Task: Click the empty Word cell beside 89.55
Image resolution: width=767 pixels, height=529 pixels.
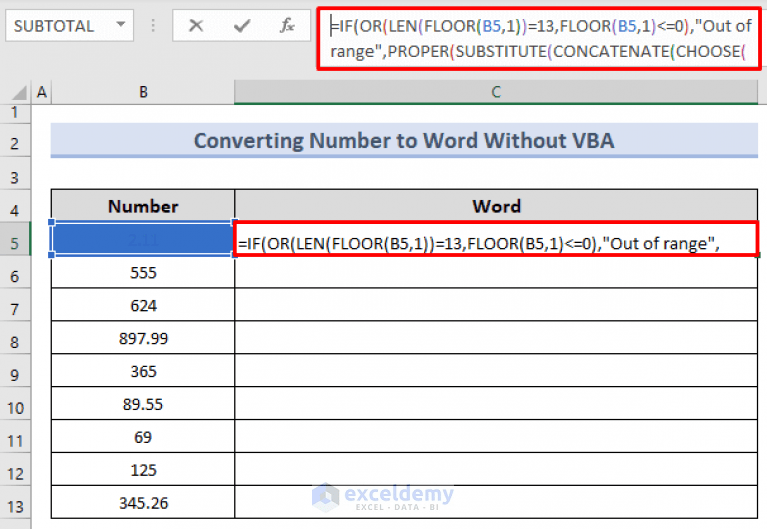Action: point(496,404)
